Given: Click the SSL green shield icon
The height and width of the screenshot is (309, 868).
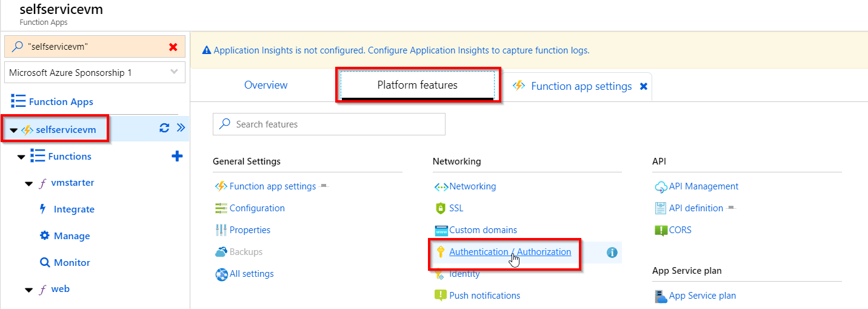Looking at the screenshot, I should click(x=441, y=208).
